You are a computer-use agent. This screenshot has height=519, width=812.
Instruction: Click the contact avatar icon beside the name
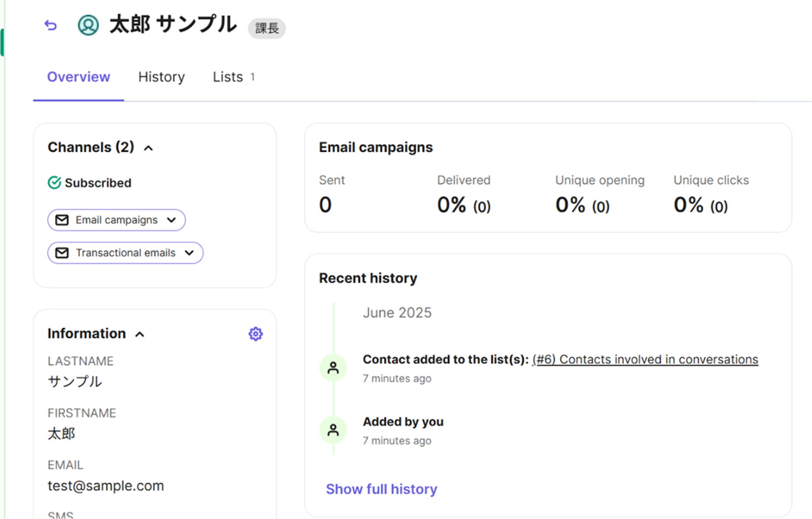click(88, 25)
